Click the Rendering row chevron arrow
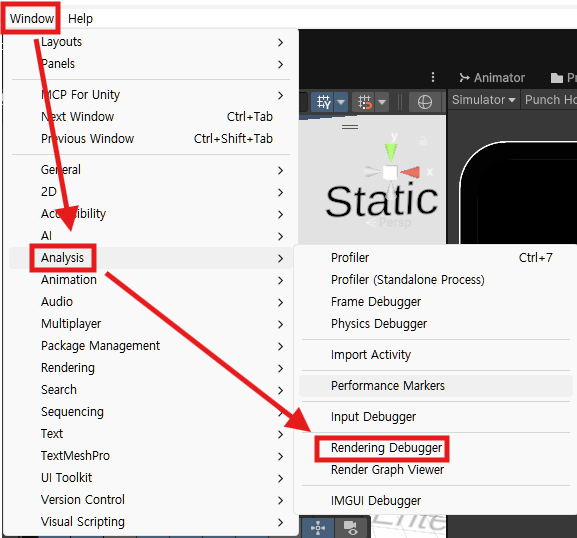The height and width of the screenshot is (538, 577). tap(280, 369)
